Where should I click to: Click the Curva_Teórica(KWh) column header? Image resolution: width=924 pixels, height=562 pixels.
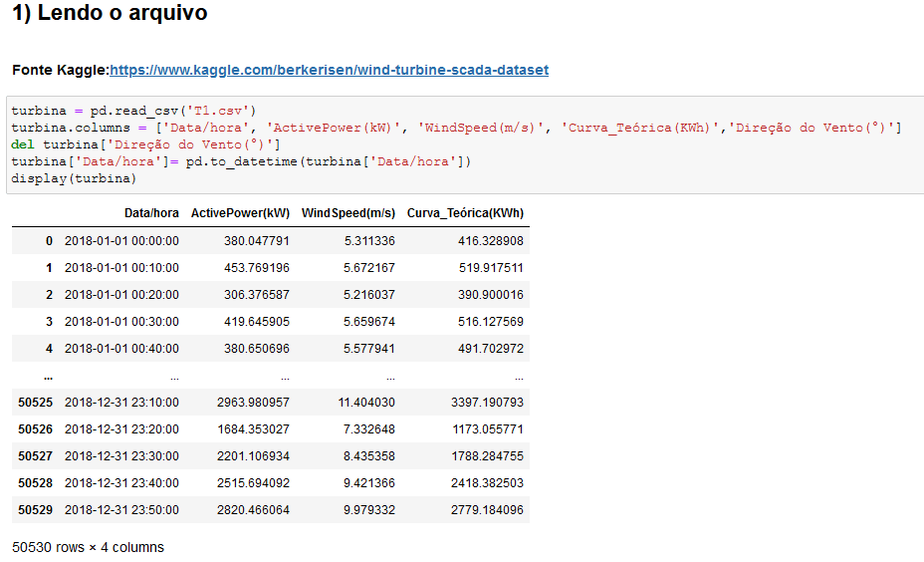pos(465,213)
